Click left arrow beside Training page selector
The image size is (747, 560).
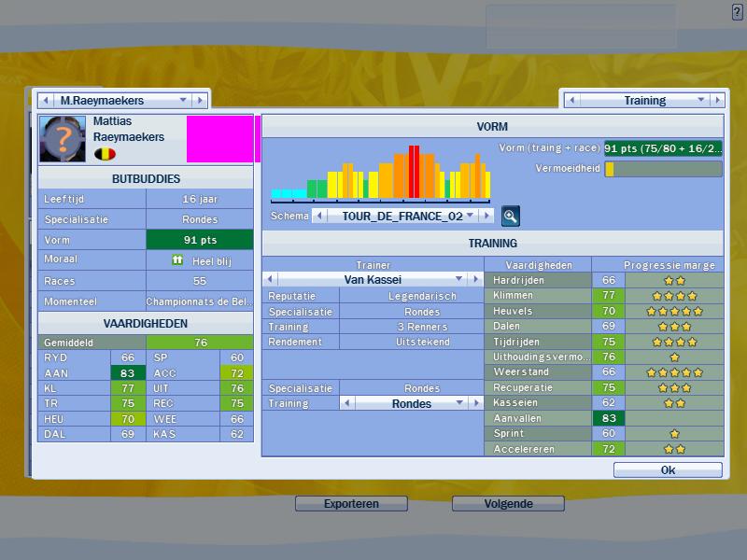(x=571, y=100)
